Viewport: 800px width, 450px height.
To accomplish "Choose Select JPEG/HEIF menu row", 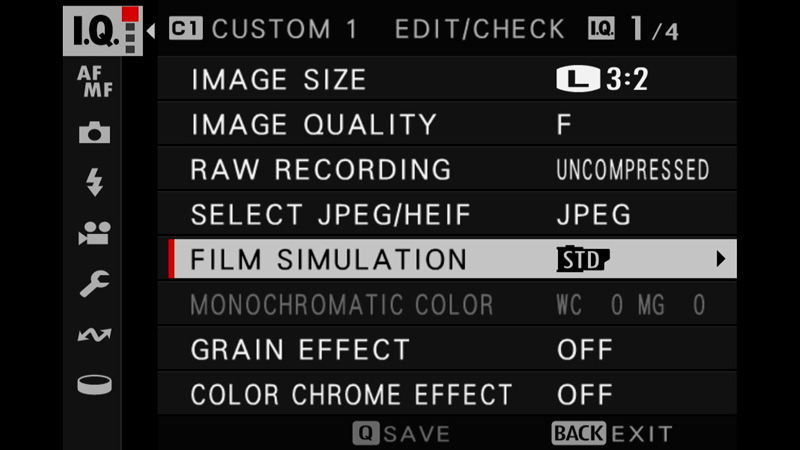I will point(447,214).
